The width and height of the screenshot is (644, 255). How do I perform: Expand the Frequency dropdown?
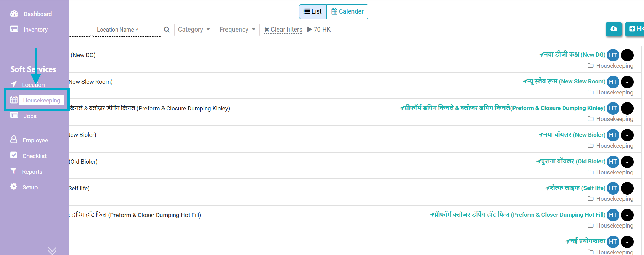[x=237, y=30]
